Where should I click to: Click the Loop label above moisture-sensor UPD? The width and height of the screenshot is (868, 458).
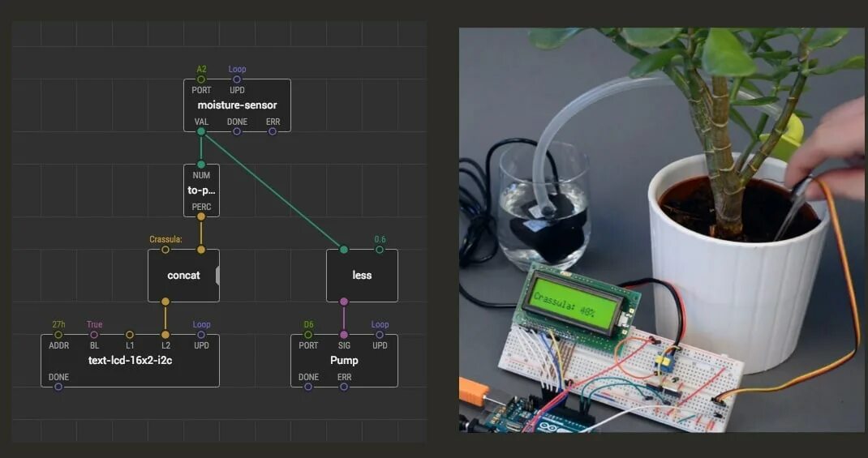[x=237, y=69]
